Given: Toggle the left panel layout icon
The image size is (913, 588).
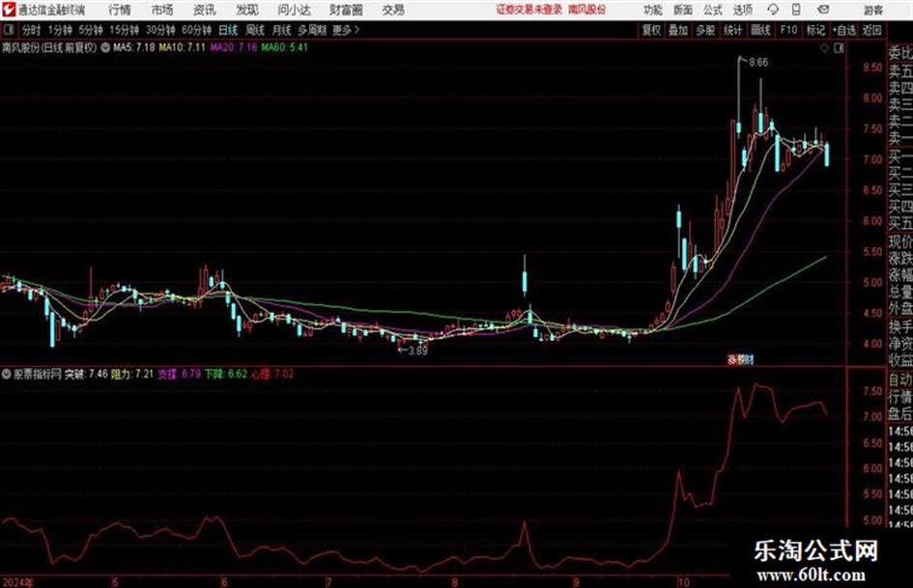Looking at the screenshot, I should pyautogui.click(x=9, y=30).
